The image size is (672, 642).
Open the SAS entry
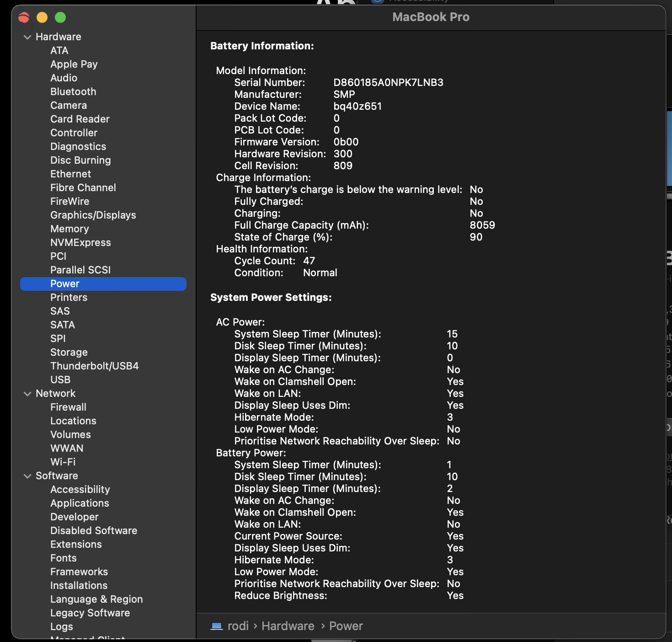click(x=60, y=311)
